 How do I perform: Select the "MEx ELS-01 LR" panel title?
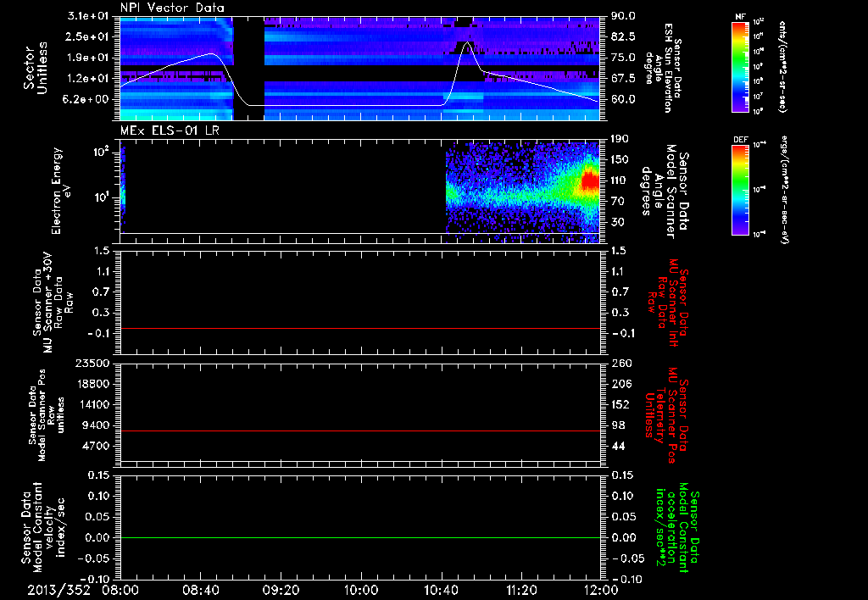[169, 131]
